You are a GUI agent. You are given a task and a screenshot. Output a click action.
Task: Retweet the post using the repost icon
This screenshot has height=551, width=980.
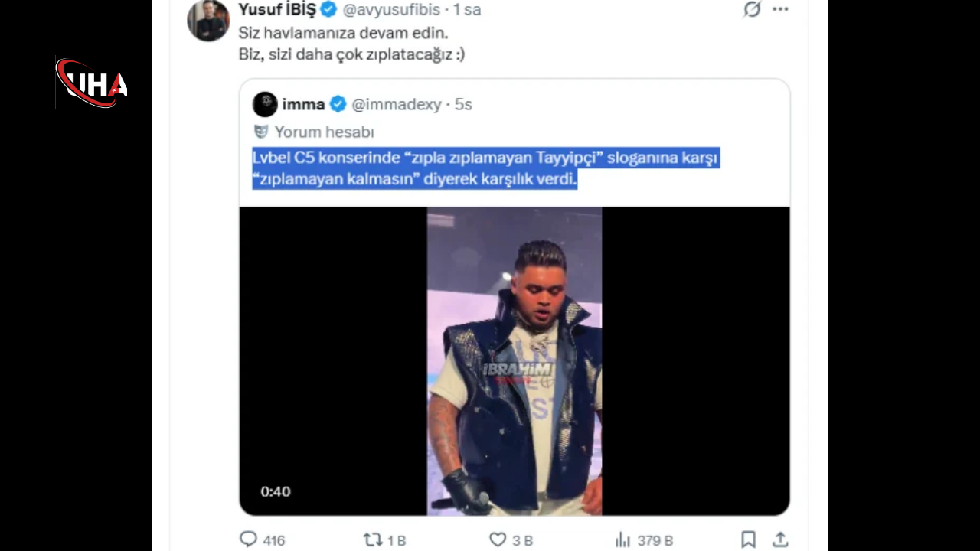(373, 540)
